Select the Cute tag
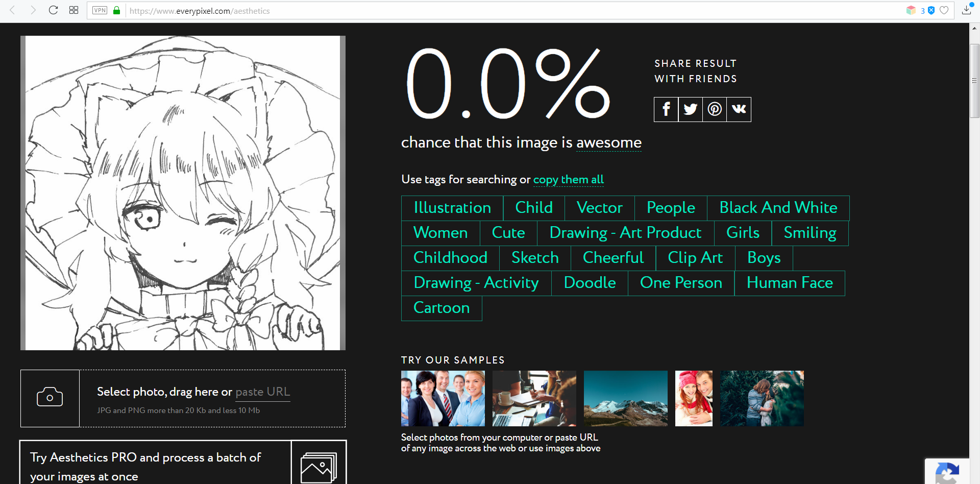This screenshot has width=980, height=484. click(x=508, y=233)
